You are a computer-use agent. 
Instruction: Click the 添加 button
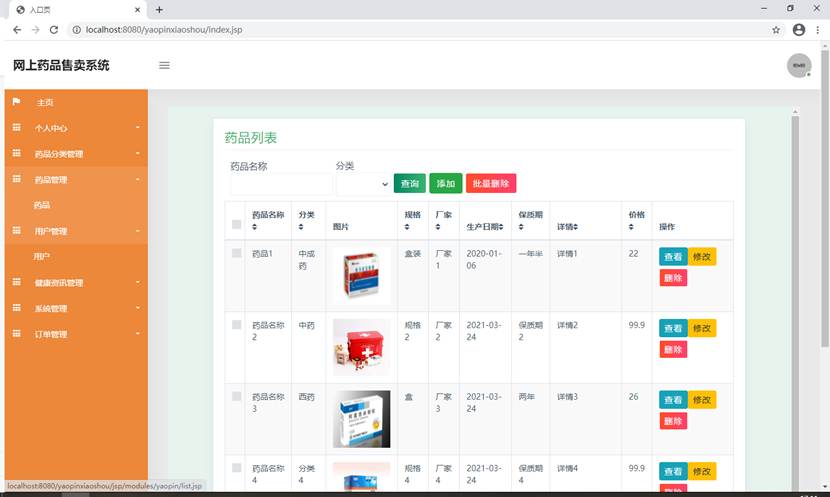[446, 184]
